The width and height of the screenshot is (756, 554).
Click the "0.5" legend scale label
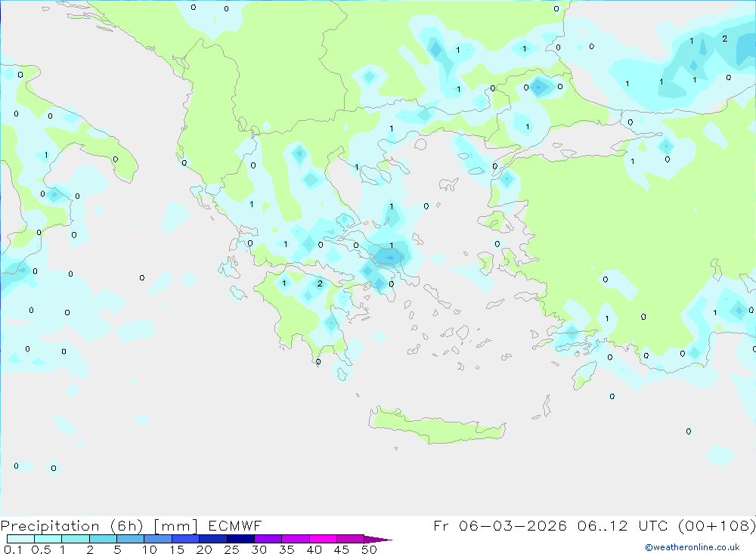[x=41, y=549]
